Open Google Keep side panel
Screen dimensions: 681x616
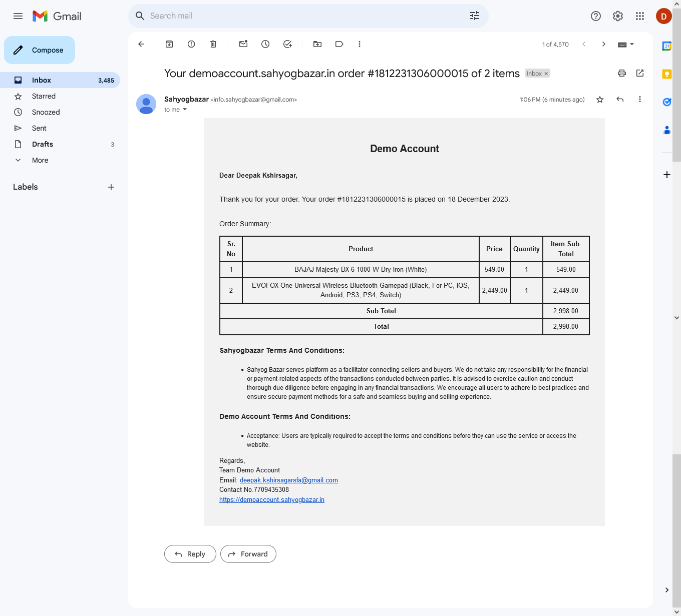coord(667,74)
